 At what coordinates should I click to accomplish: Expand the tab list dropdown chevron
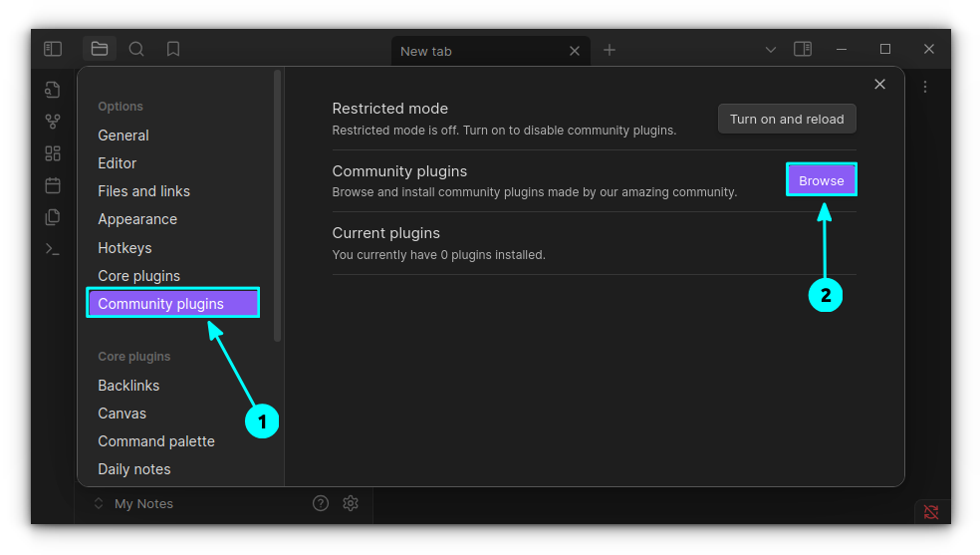click(770, 49)
